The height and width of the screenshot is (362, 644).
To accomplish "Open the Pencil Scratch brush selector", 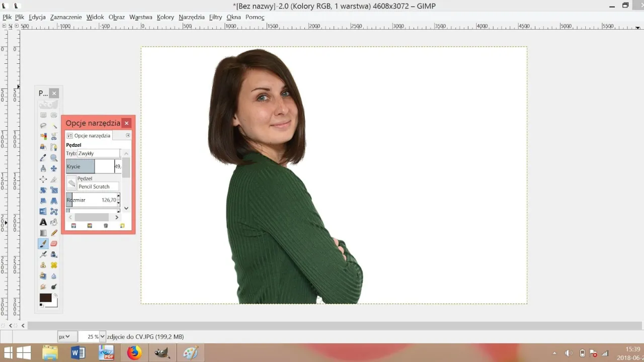I will (97, 187).
